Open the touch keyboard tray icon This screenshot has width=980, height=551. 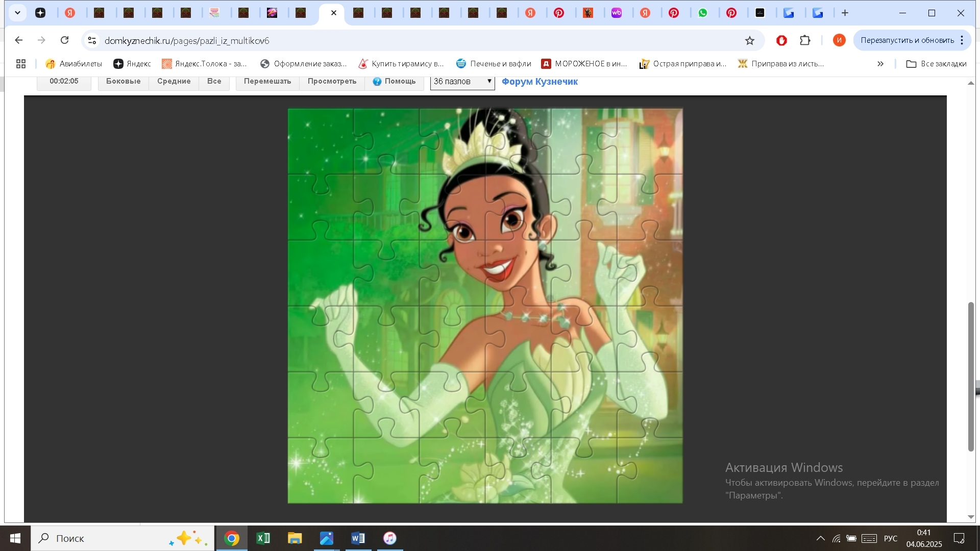pos(869,538)
